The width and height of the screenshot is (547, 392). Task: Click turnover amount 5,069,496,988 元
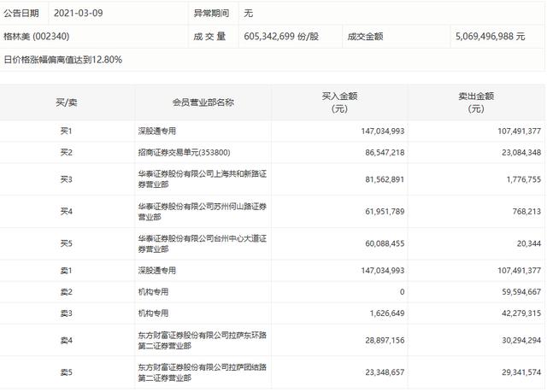click(490, 36)
